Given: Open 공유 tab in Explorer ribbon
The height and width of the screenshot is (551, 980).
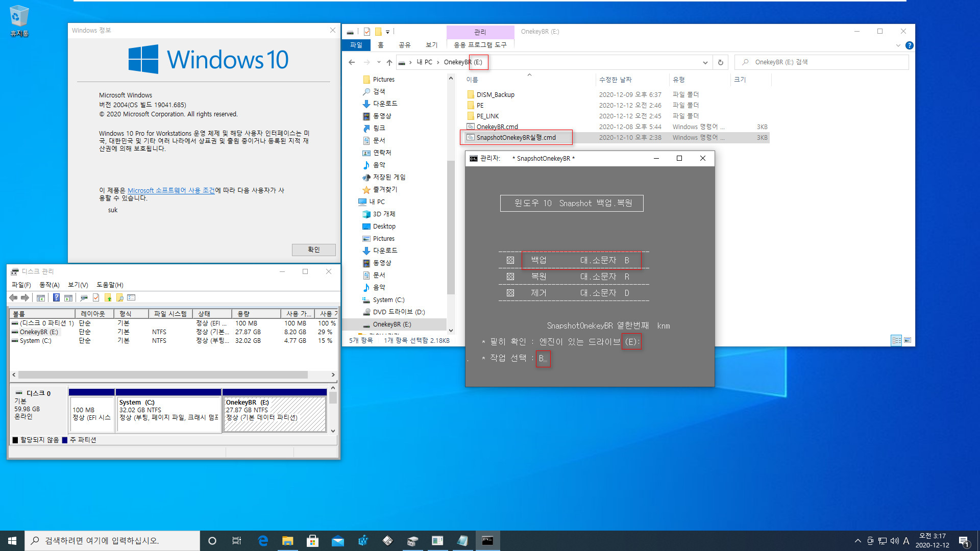Looking at the screenshot, I should pos(405,45).
